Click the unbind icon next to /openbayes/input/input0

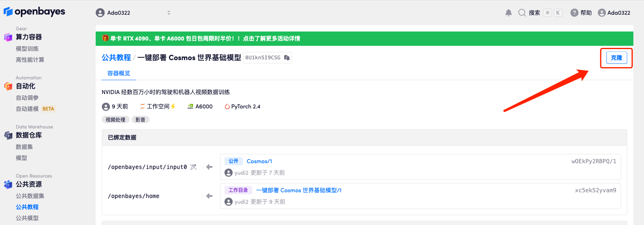pyautogui.click(x=193, y=167)
